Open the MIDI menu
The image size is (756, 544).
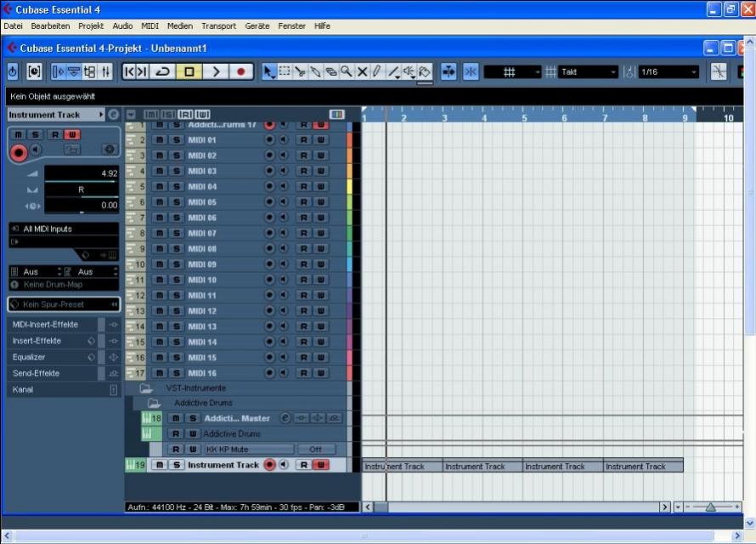(x=150, y=26)
